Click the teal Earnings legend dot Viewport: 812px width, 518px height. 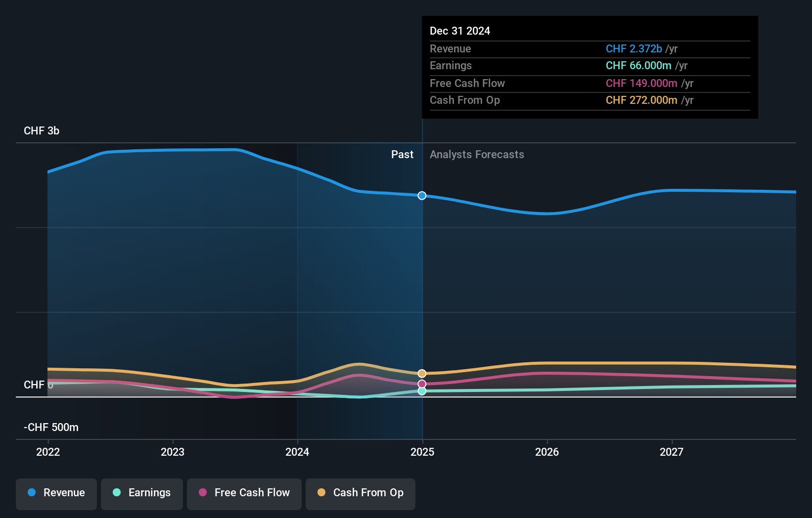pyautogui.click(x=116, y=493)
